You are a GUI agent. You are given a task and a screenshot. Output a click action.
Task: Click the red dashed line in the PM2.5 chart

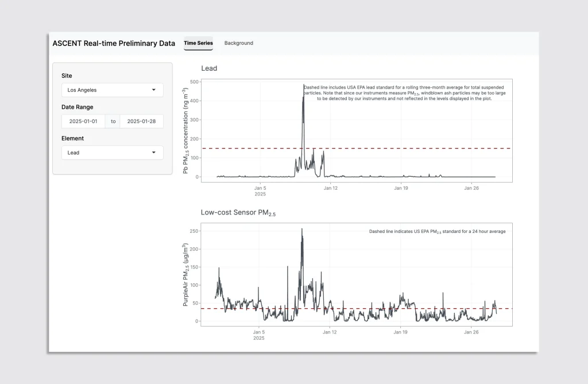click(x=402, y=309)
